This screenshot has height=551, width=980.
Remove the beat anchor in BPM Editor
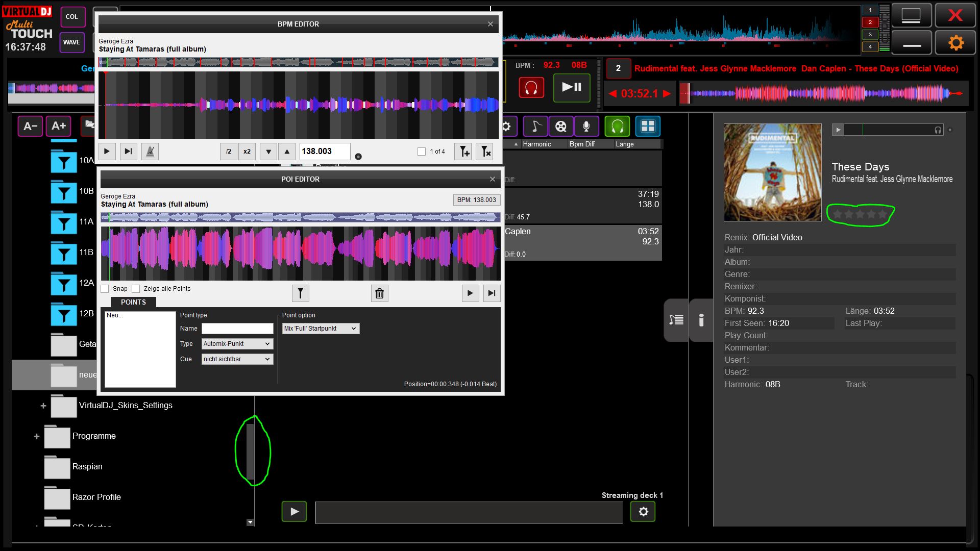click(484, 152)
